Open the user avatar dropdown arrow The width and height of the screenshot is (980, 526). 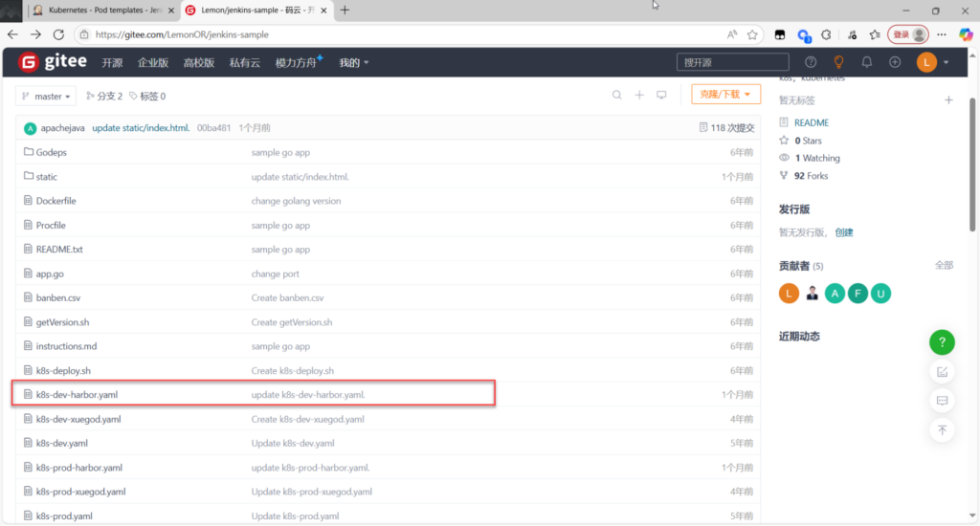tap(947, 62)
